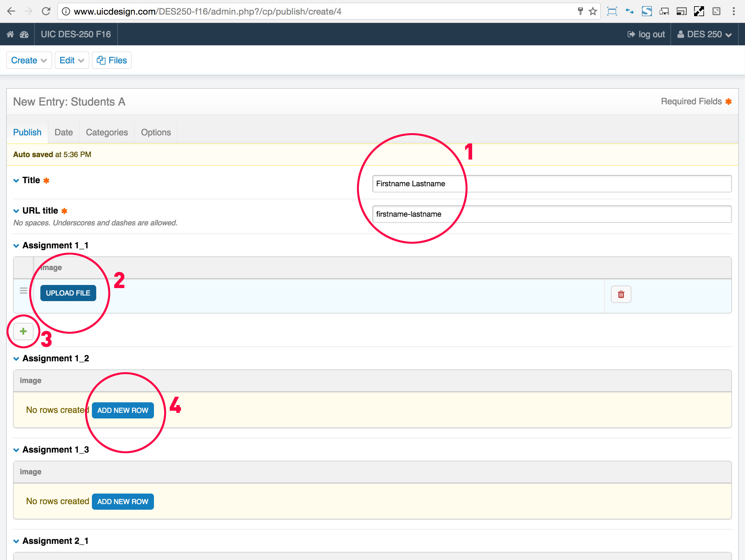Collapse the Assignment 1_1 section

point(16,246)
